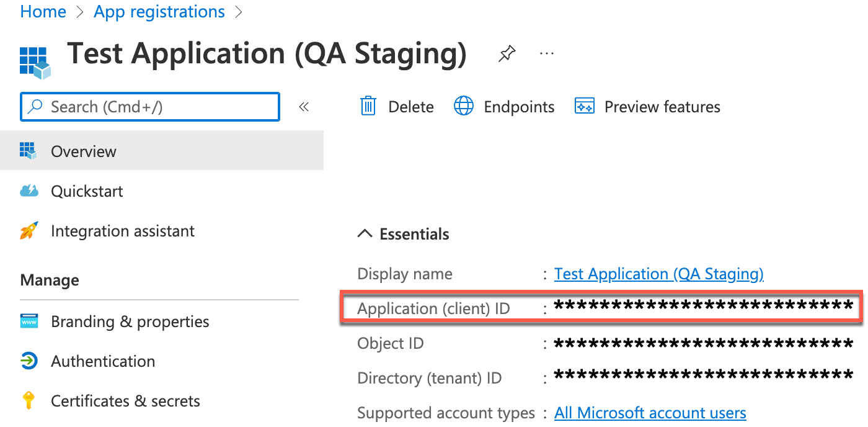
Task: Open Test Application (QA Staging) display name link
Action: [659, 274]
